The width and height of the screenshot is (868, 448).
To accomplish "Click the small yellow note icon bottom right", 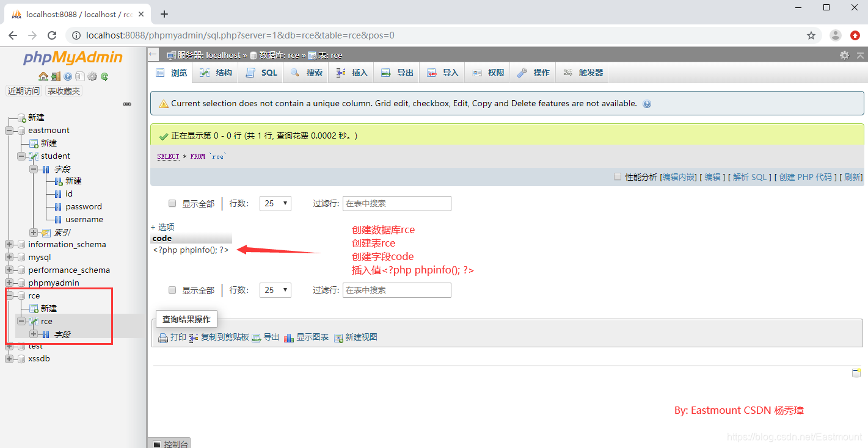I will [856, 373].
